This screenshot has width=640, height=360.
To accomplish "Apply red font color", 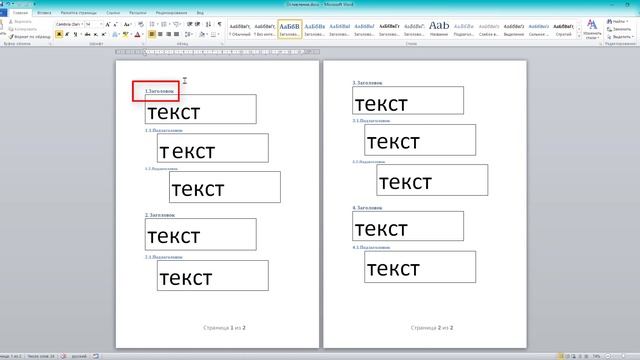I will 137,35.
